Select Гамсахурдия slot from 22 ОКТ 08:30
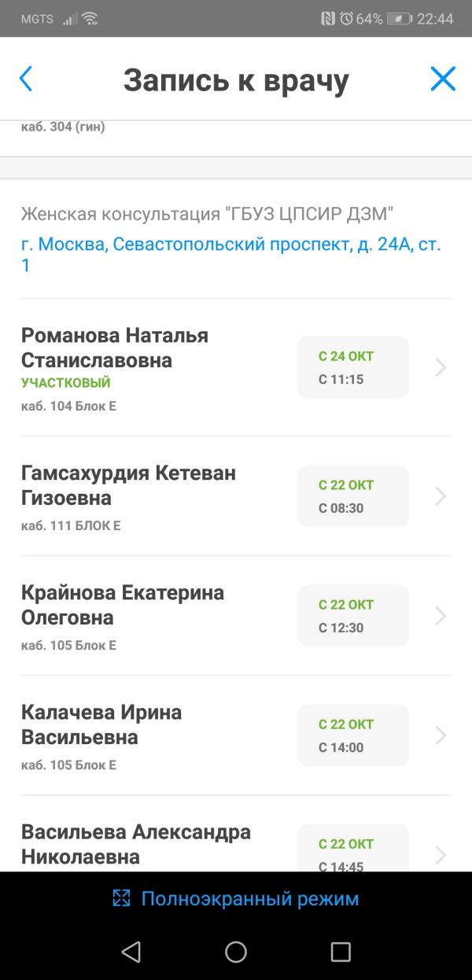 pos(352,496)
